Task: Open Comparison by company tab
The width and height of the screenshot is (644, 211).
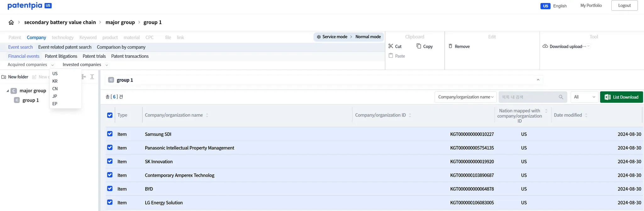Action: point(121,47)
